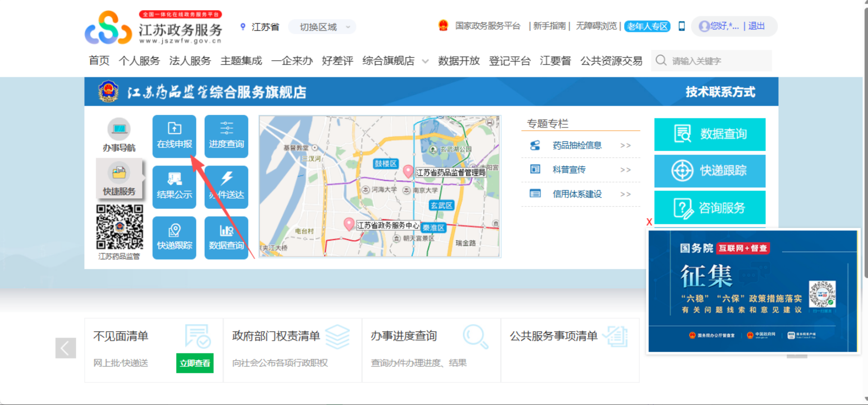Image resolution: width=868 pixels, height=405 pixels.
Task: Click the 不见面清单 document icon
Action: [x=198, y=336]
